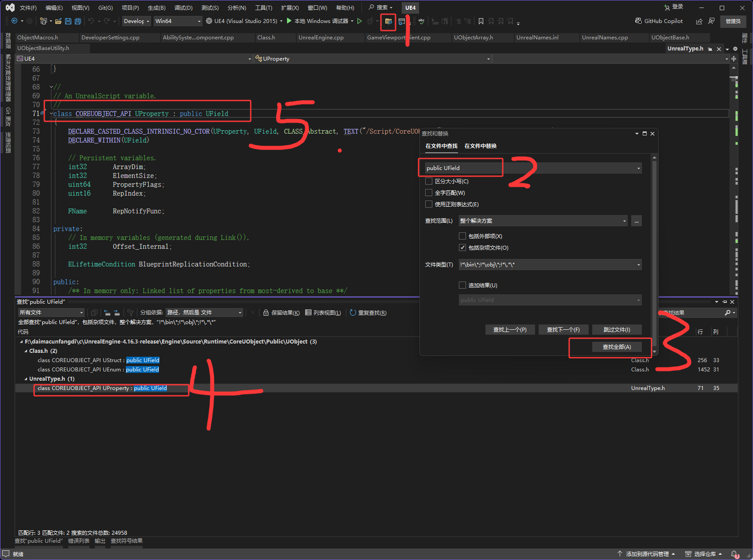The width and height of the screenshot is (753, 560).
Task: Click the navigate backward arrow icon
Action: pyautogui.click(x=15, y=21)
